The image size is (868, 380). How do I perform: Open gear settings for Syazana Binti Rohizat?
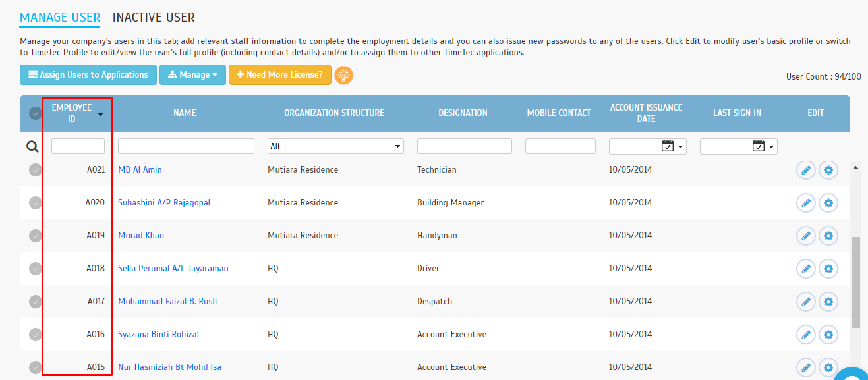(828, 335)
